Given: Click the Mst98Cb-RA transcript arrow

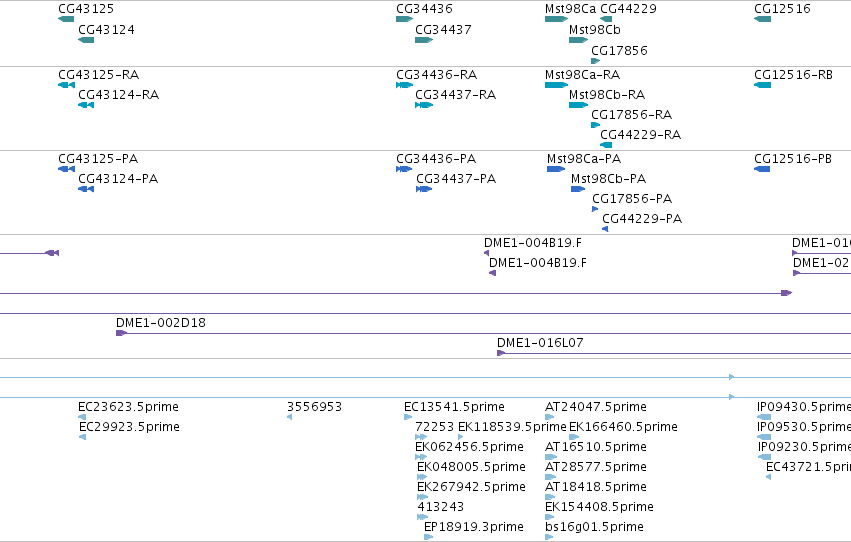Looking at the screenshot, I should pos(579,105).
